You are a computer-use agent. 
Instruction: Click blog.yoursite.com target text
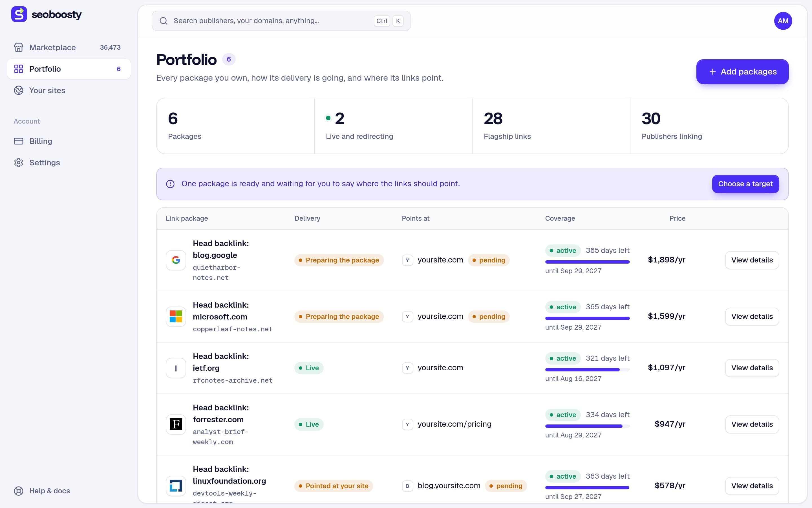(x=449, y=485)
